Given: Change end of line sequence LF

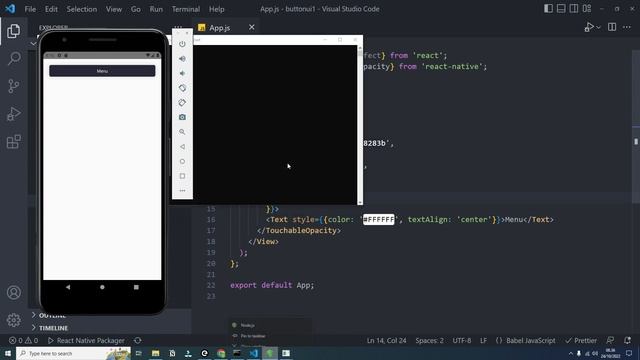Looking at the screenshot, I should (x=483, y=340).
